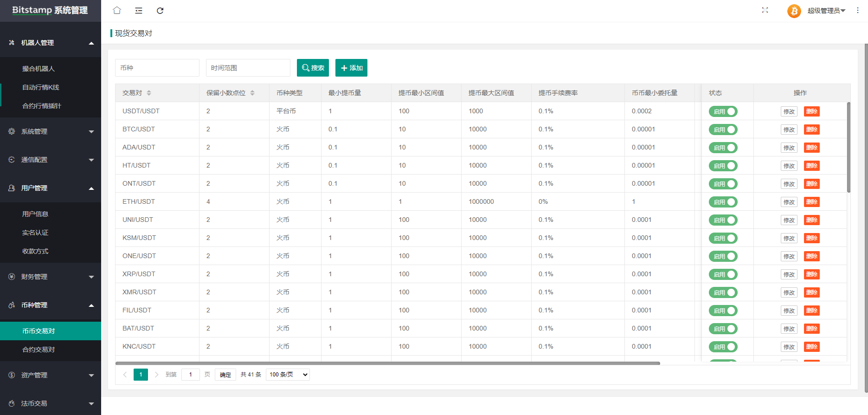Image resolution: width=868 pixels, height=415 pixels.
Task: Select 实名认证 from user management menu
Action: [x=35, y=233]
